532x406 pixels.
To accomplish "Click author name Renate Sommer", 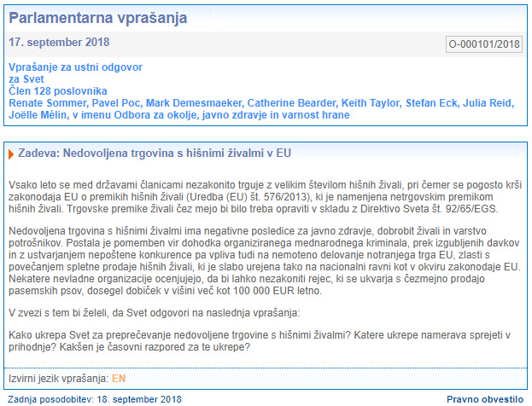I will tap(48, 103).
